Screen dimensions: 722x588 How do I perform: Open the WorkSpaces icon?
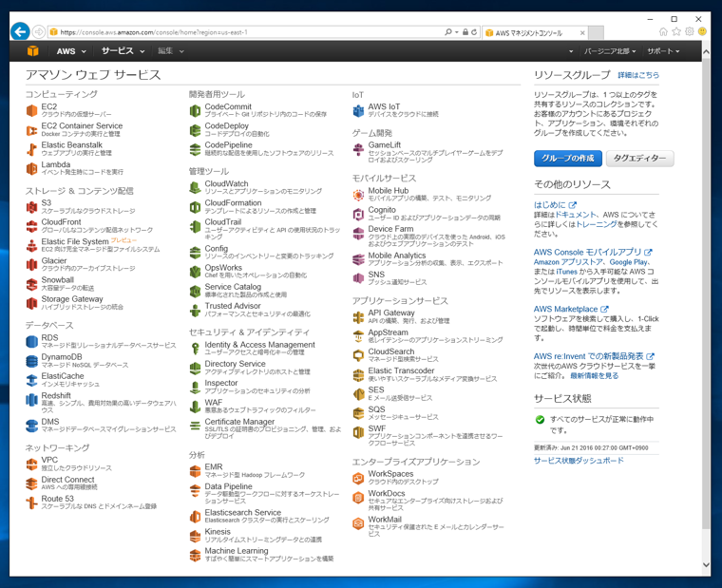(358, 478)
